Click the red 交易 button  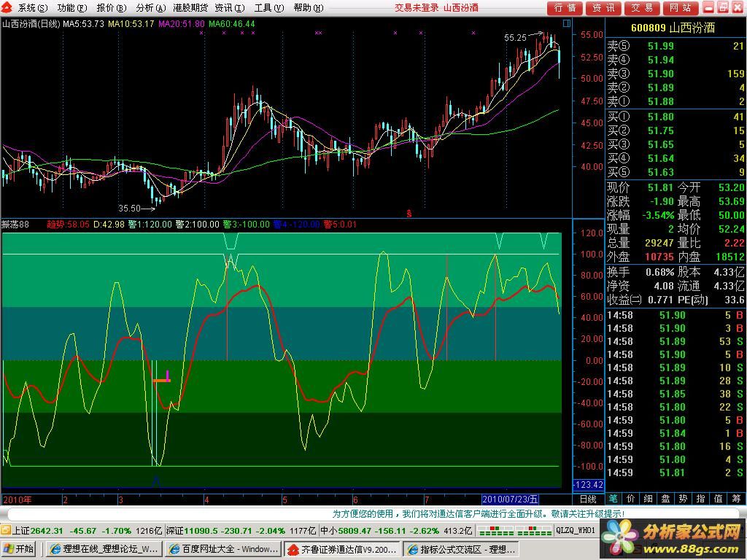tap(642, 7)
